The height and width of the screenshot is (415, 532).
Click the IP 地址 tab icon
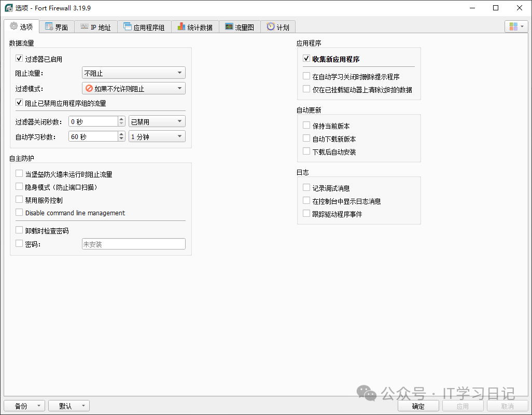coord(85,27)
